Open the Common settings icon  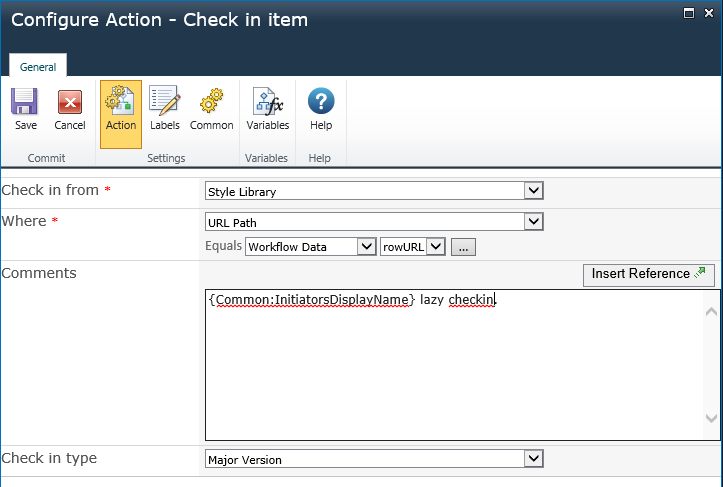click(x=211, y=110)
